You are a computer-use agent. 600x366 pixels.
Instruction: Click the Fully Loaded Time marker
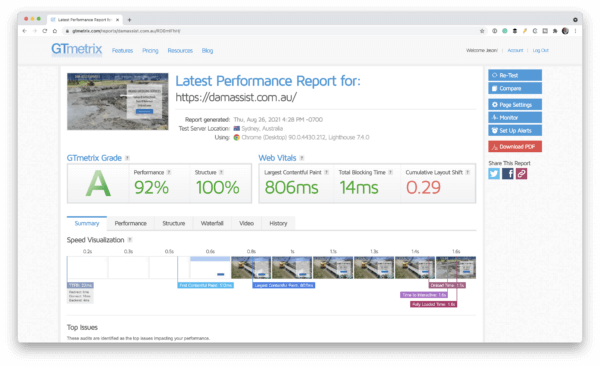pos(434,304)
